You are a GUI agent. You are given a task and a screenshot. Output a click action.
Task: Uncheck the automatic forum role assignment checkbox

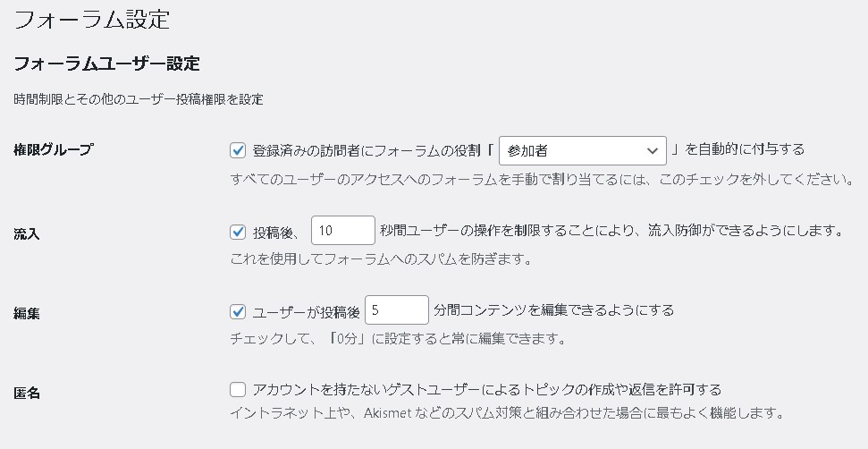(238, 150)
